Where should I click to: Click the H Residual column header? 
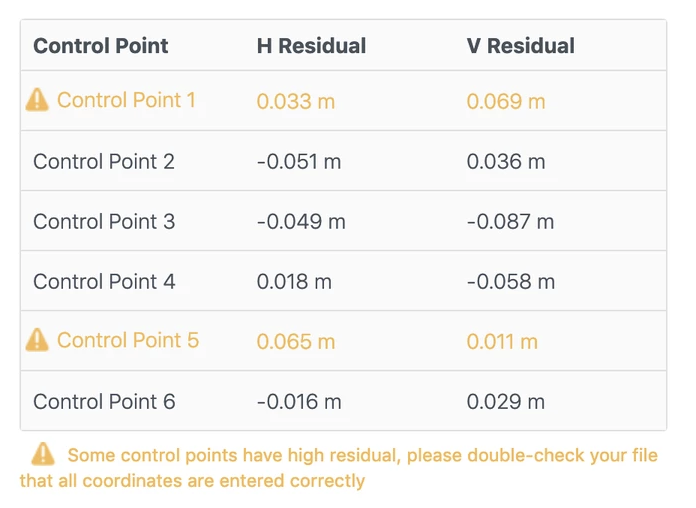[x=312, y=46]
